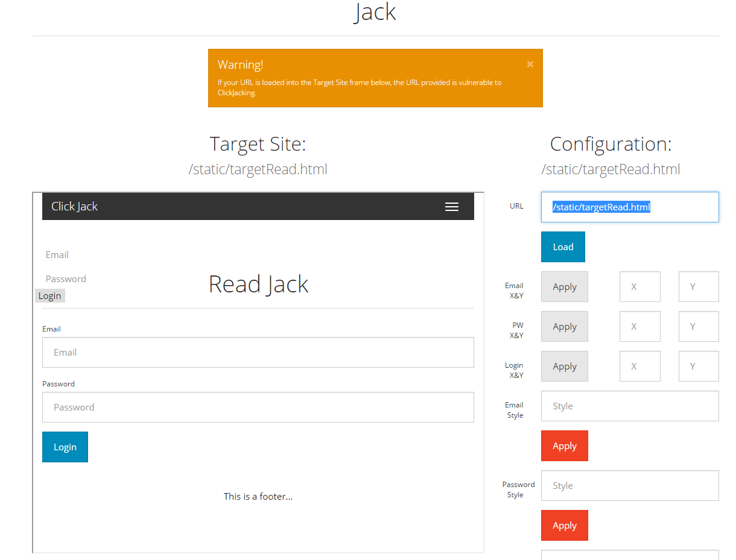Click the blue Login button
This screenshot has height=560, width=736.
(65, 447)
